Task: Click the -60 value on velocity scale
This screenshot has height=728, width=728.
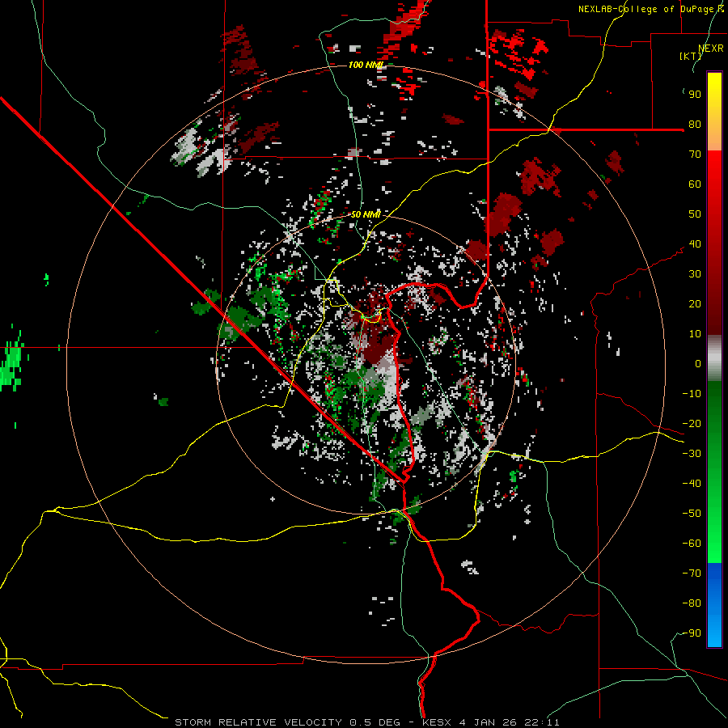Action: pos(692,544)
